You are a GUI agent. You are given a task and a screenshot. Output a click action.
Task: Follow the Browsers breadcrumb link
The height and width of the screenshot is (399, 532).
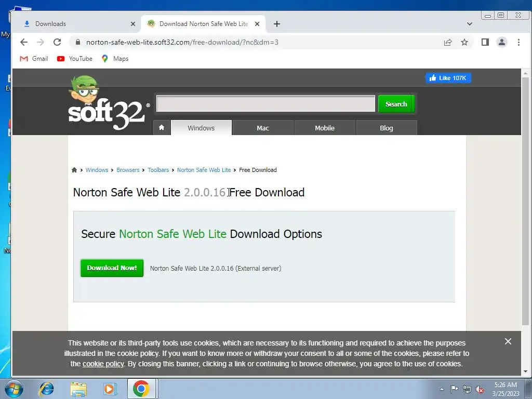click(128, 170)
